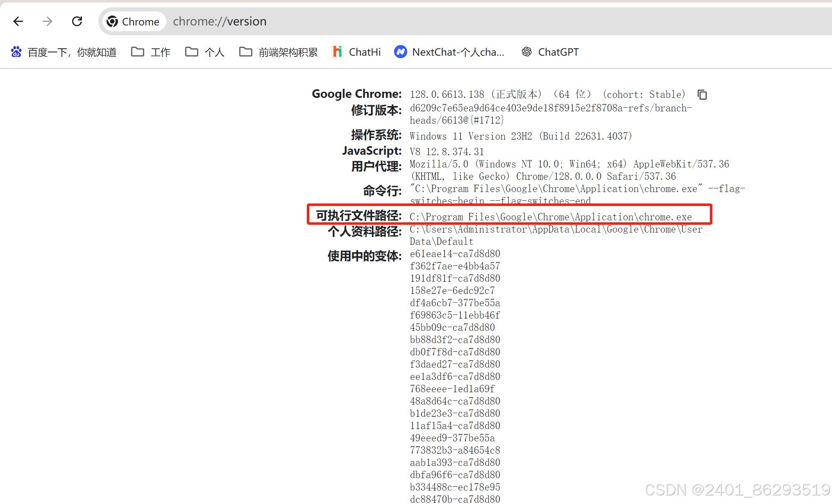Click the profile path text line

pos(555,229)
